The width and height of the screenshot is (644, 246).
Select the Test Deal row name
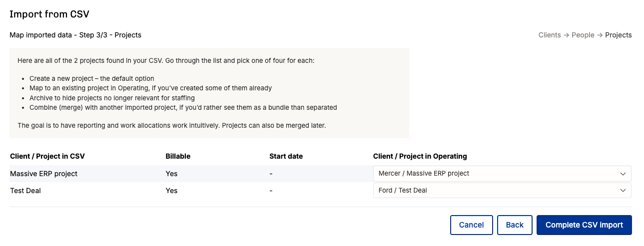[x=25, y=191]
